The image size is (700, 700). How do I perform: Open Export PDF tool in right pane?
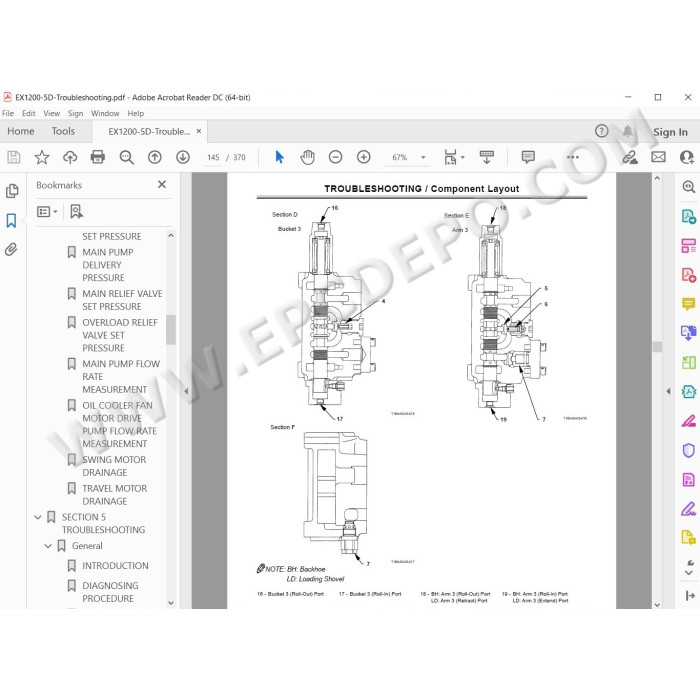pyautogui.click(x=688, y=217)
